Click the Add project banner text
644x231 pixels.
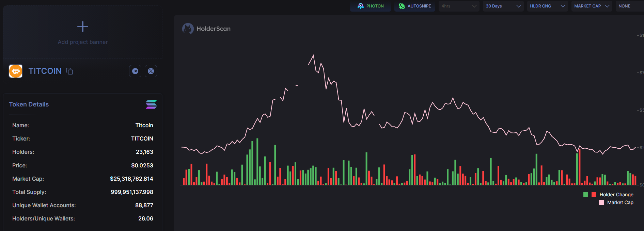(x=83, y=42)
